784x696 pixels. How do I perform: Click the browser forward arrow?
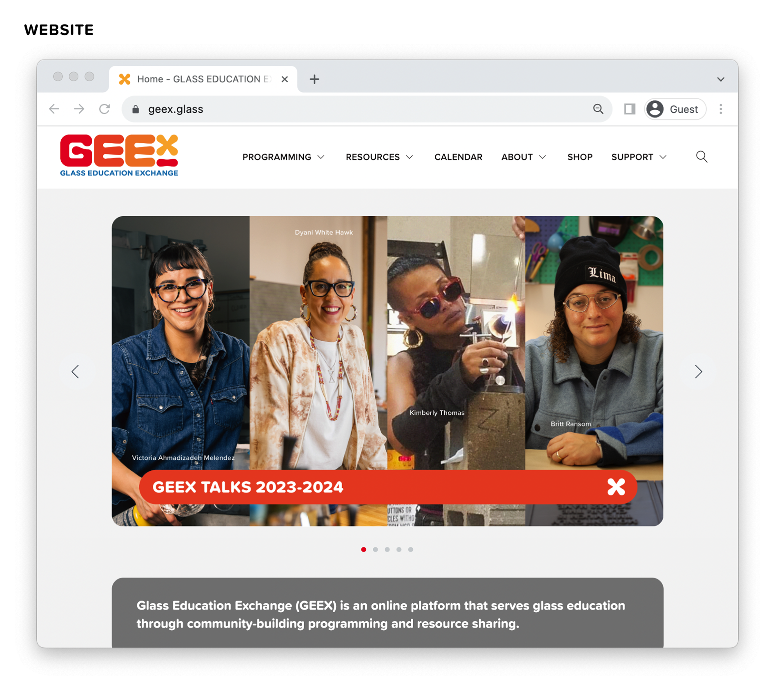(x=79, y=109)
